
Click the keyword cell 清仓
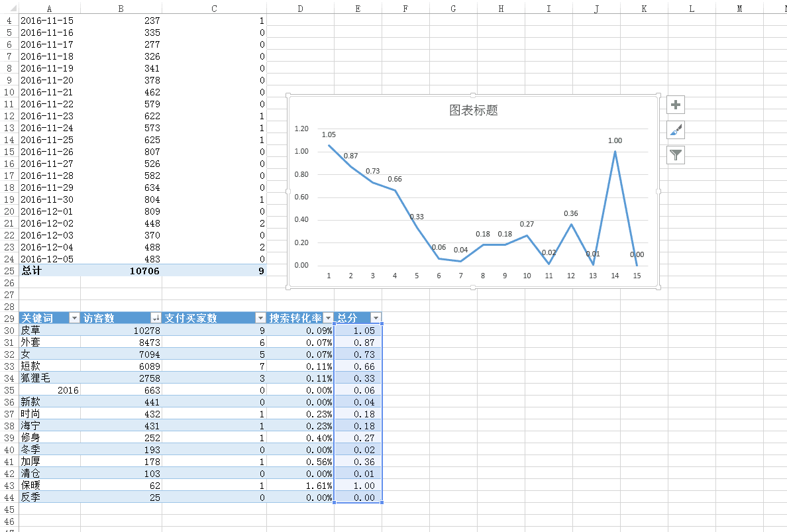(49, 473)
